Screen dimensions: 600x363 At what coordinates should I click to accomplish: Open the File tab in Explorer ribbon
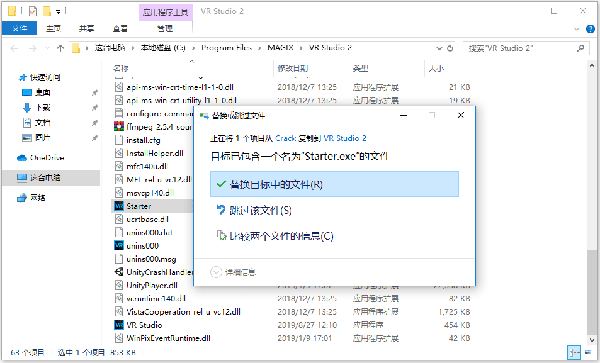pyautogui.click(x=20, y=28)
